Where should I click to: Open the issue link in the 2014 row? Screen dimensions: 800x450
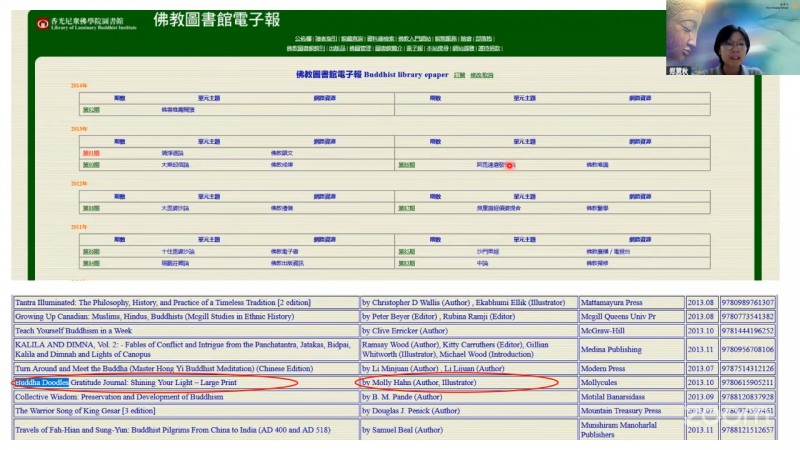(91, 109)
